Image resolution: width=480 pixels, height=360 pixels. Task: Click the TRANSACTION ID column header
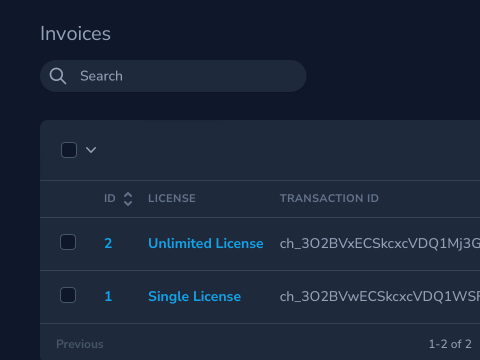(329, 198)
